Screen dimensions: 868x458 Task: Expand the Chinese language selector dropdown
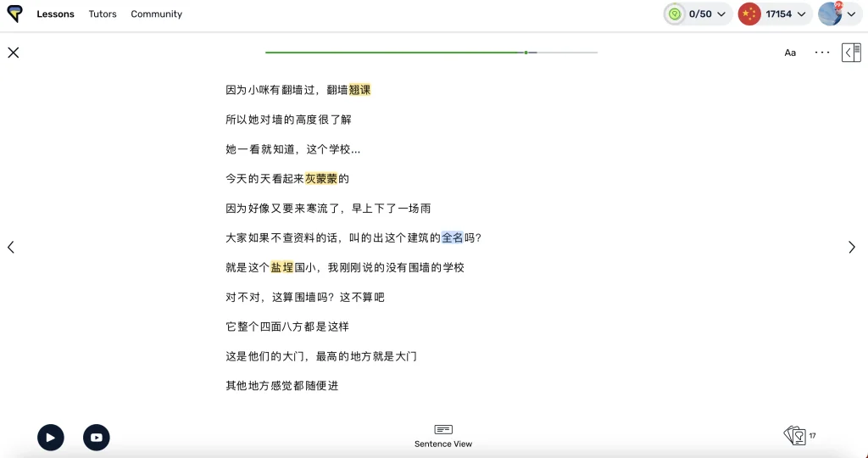(773, 14)
